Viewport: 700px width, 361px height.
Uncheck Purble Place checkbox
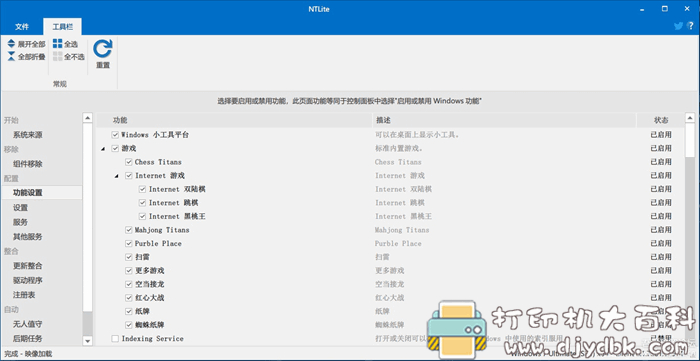point(129,244)
